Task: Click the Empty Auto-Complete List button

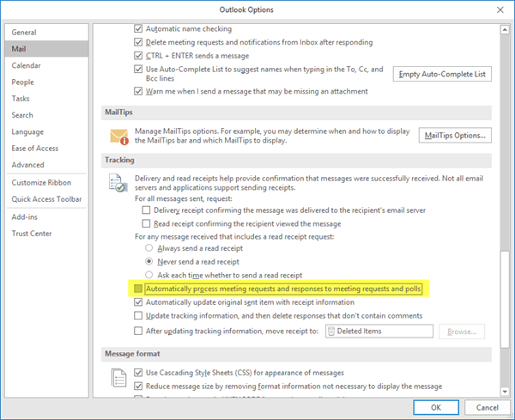Action: pos(444,74)
